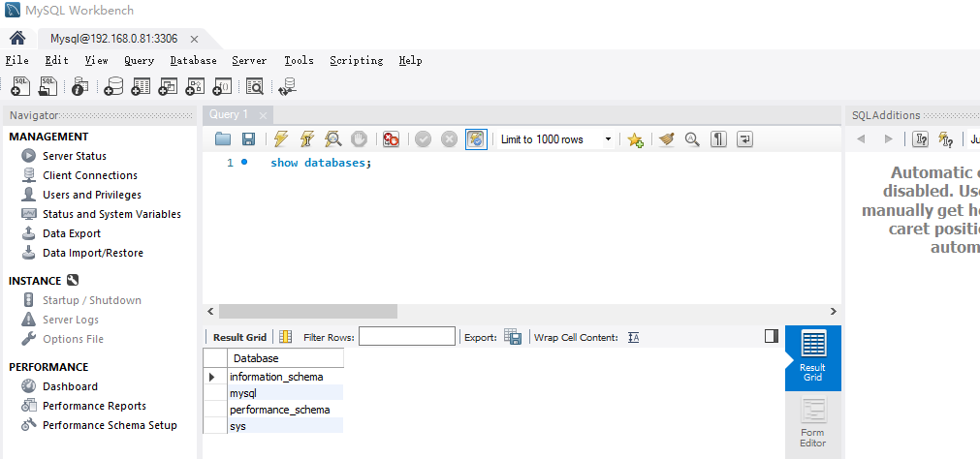
Task: Toggle automatic context help
Action: click(946, 139)
